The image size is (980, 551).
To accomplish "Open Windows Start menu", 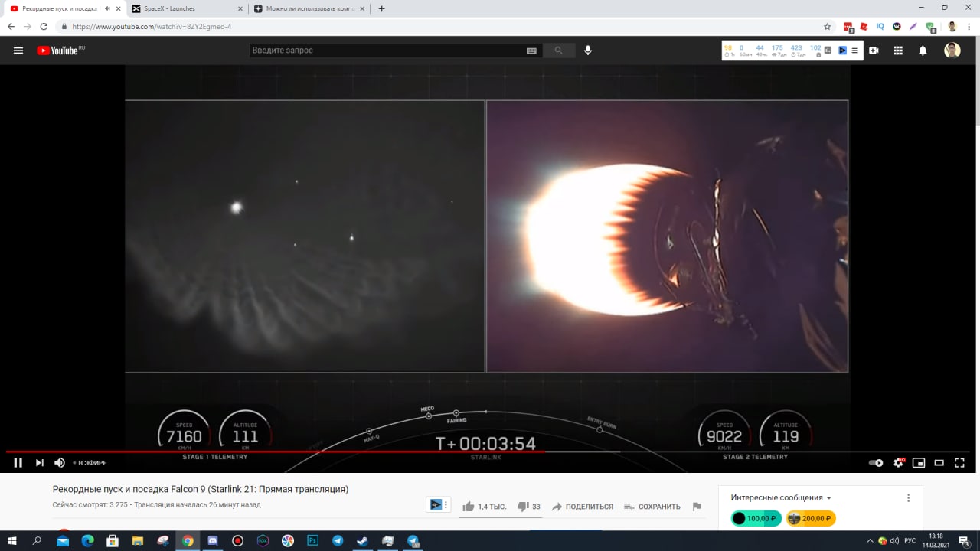I will 12,540.
